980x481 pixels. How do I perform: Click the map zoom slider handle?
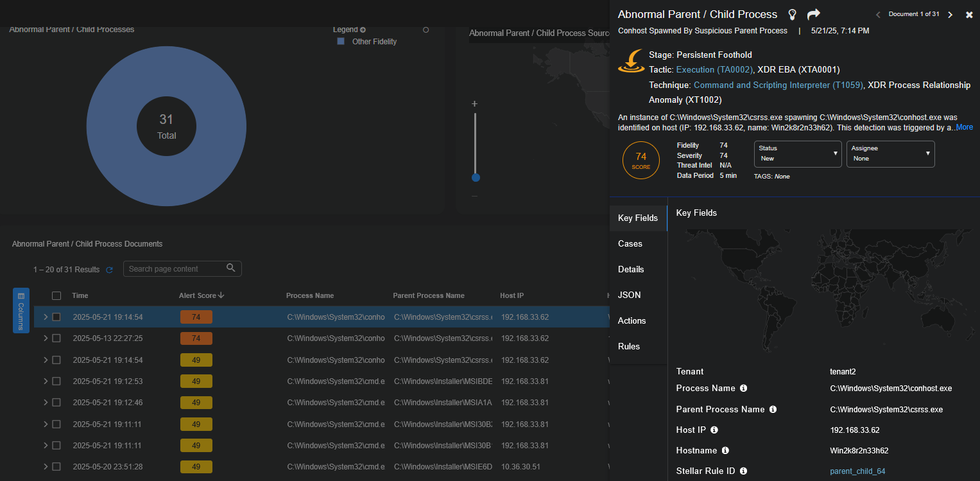click(476, 177)
